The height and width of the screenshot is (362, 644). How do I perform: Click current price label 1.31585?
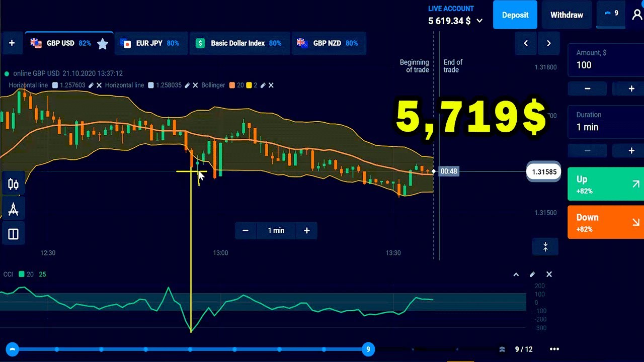coord(543,171)
